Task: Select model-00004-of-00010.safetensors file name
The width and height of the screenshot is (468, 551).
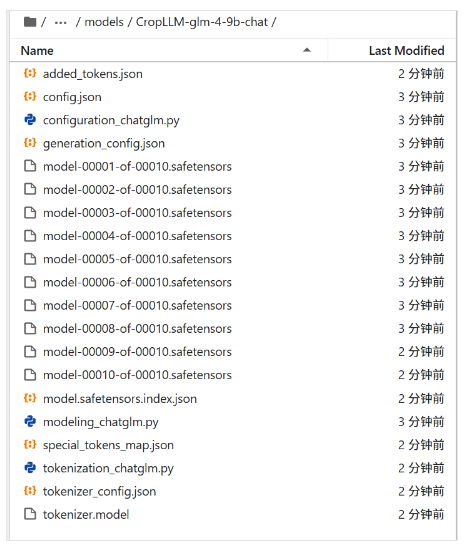Action: [x=137, y=236]
